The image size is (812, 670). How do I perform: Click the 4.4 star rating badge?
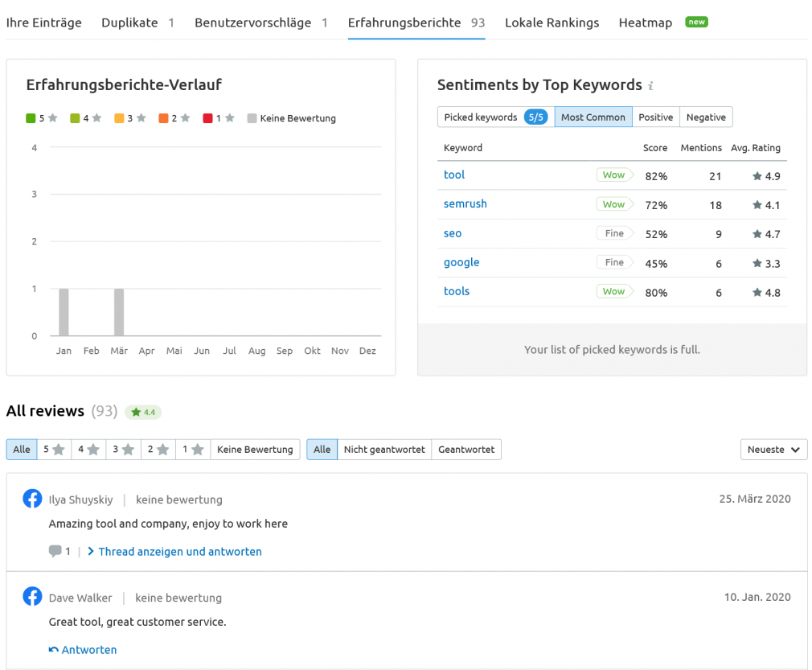point(143,412)
